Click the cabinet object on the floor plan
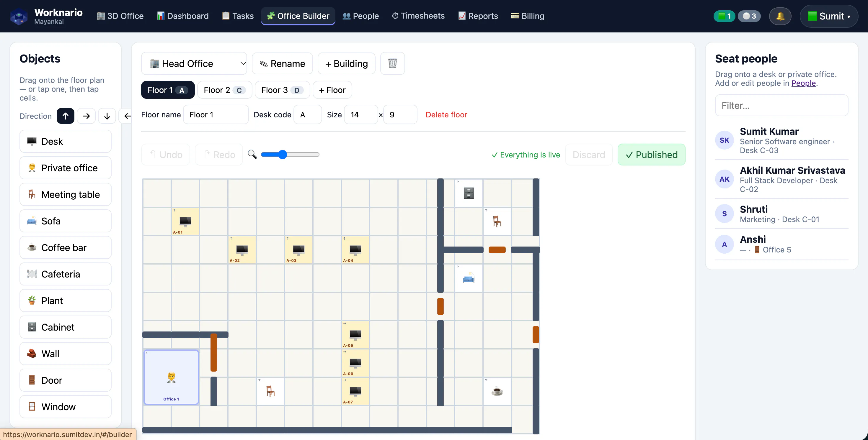 point(468,193)
